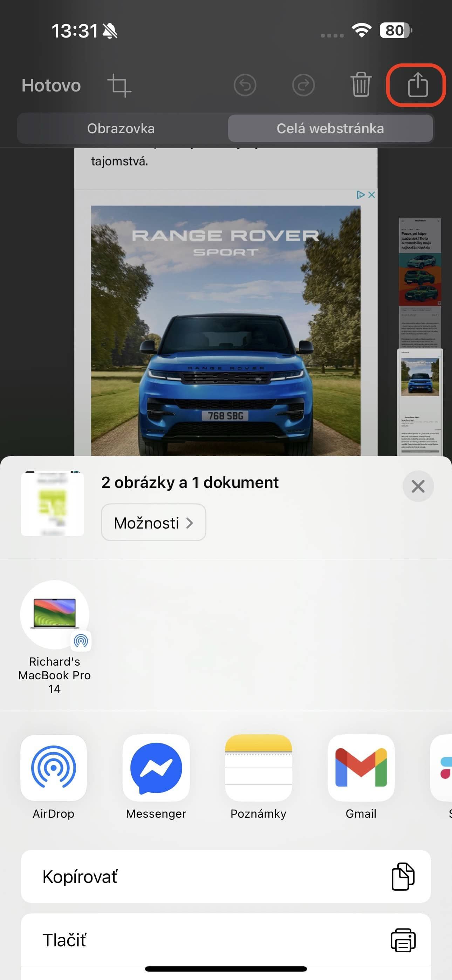Viewport: 452px width, 980px height.
Task: Choose AirDrop app icon
Action: [x=54, y=768]
